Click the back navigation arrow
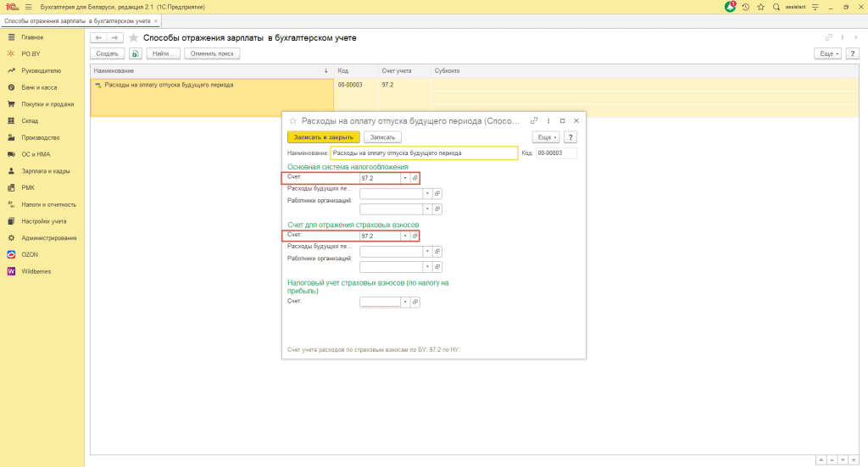Viewport: 868px width, 467px height. coord(98,38)
